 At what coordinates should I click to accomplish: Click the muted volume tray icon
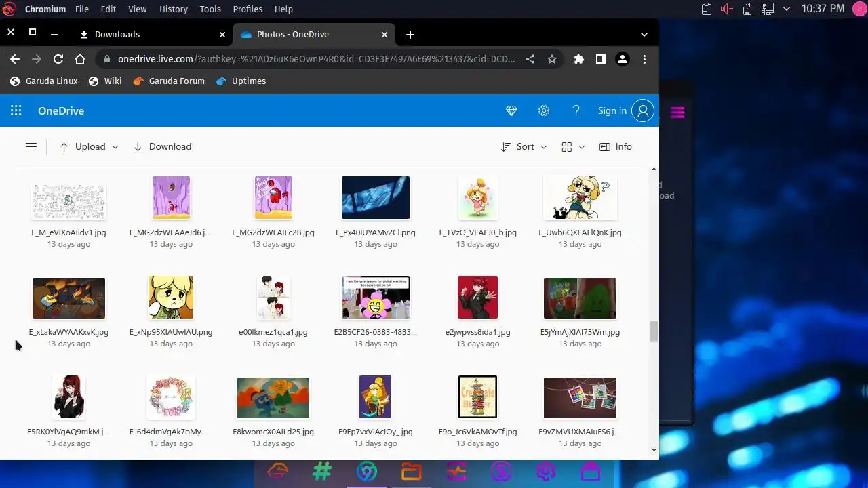click(727, 9)
